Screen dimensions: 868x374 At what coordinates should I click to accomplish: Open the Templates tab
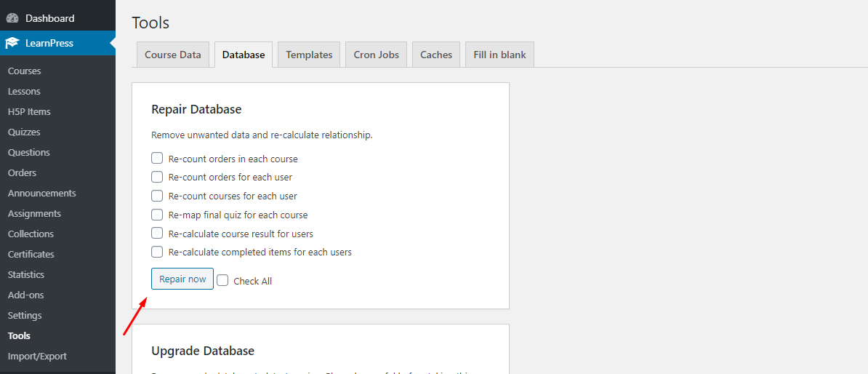(x=309, y=55)
